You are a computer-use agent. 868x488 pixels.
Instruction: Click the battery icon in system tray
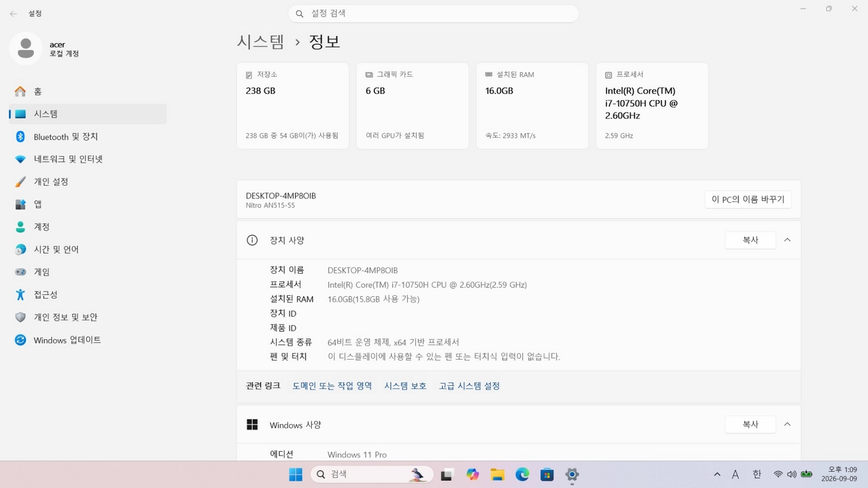click(806, 474)
